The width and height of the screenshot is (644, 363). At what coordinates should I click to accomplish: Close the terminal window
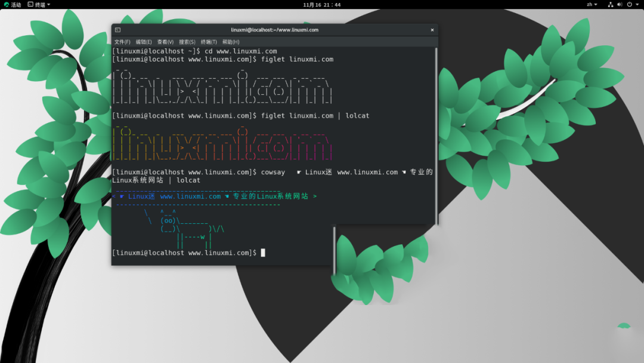pyautogui.click(x=432, y=30)
